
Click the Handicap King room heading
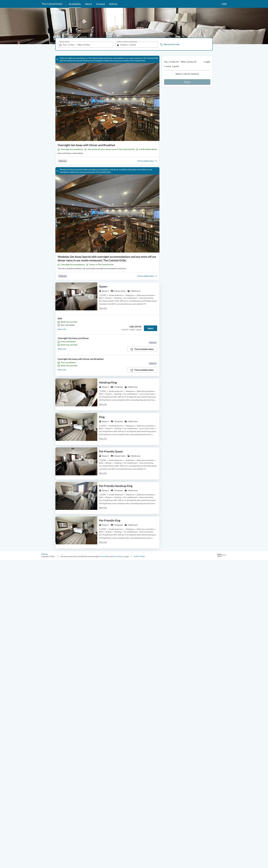[108, 382]
